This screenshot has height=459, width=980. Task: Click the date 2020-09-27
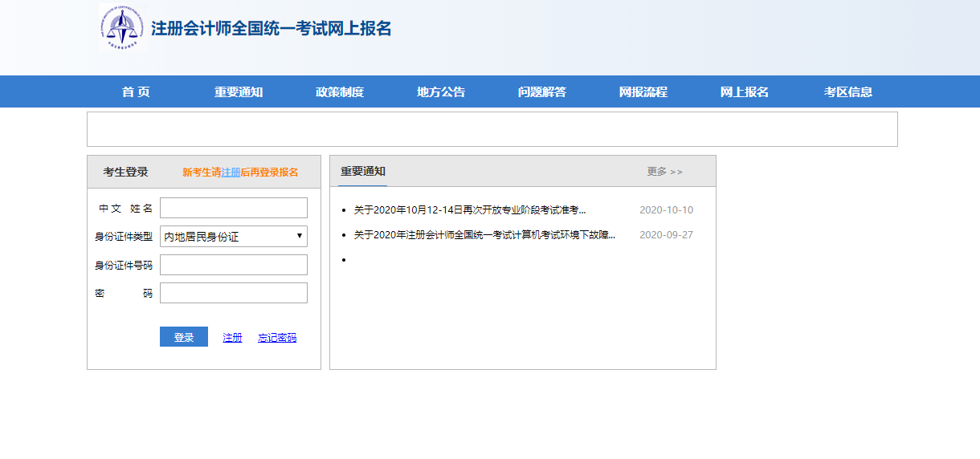[x=666, y=235]
